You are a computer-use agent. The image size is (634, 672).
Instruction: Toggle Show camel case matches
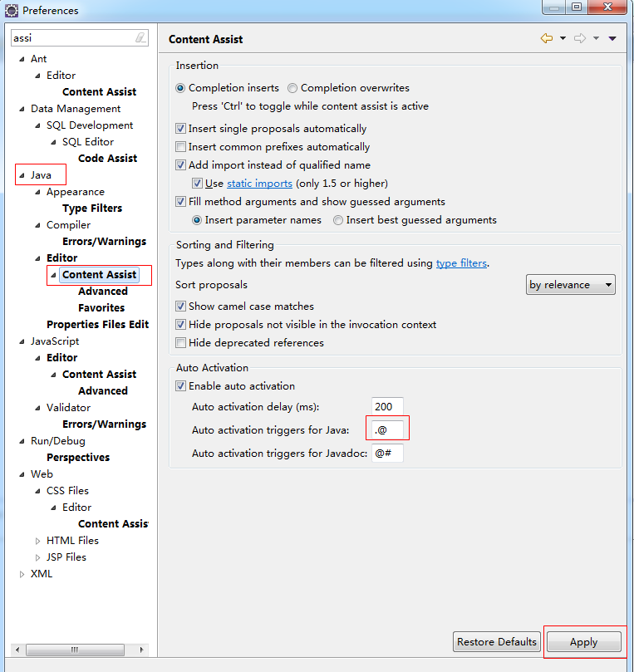click(180, 306)
